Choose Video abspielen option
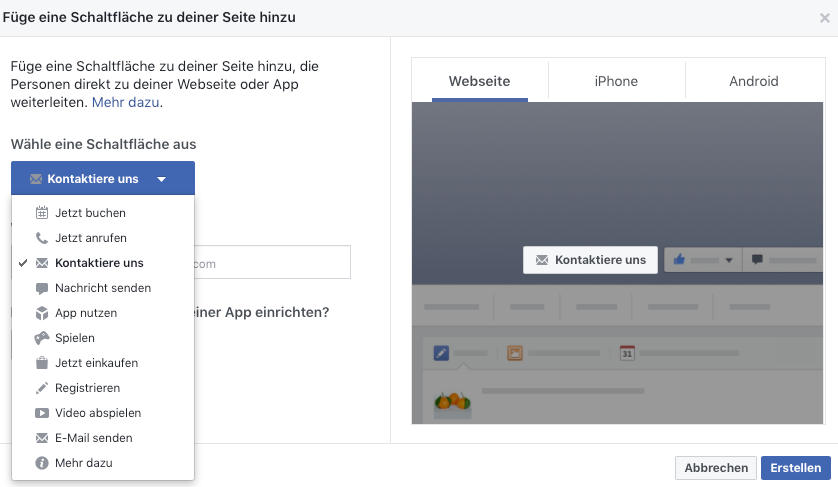This screenshot has width=838, height=487. 103,413
